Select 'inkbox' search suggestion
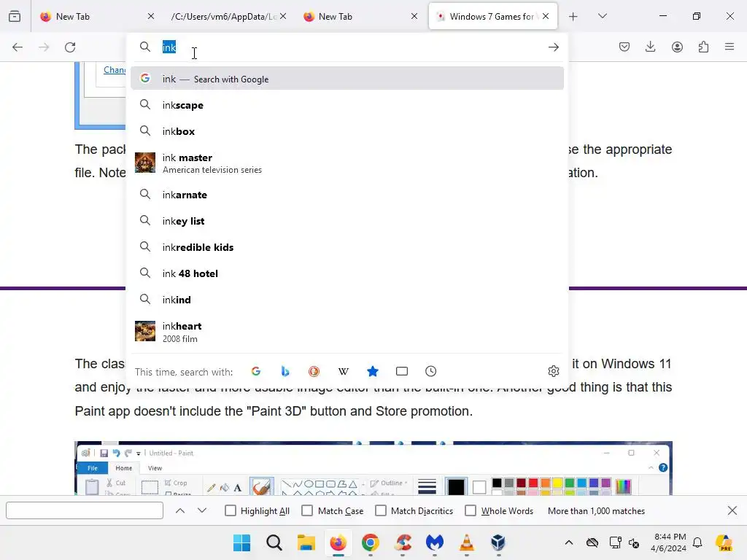Screen dimensions: 747x560 pos(347,131)
